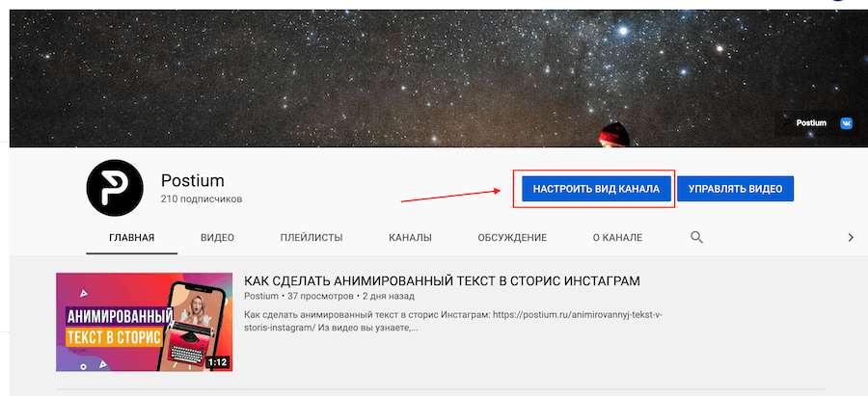Viewport: 868px width, 396px height.
Task: Click the Postium channel name heading
Action: (193, 181)
